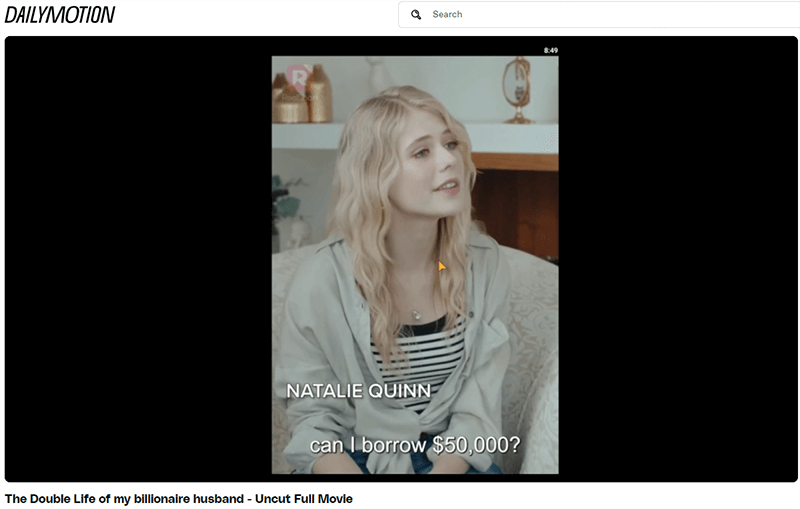The width and height of the screenshot is (800, 509).
Task: Click the video title "The Double Life of my billionaire husband"
Action: (179, 498)
